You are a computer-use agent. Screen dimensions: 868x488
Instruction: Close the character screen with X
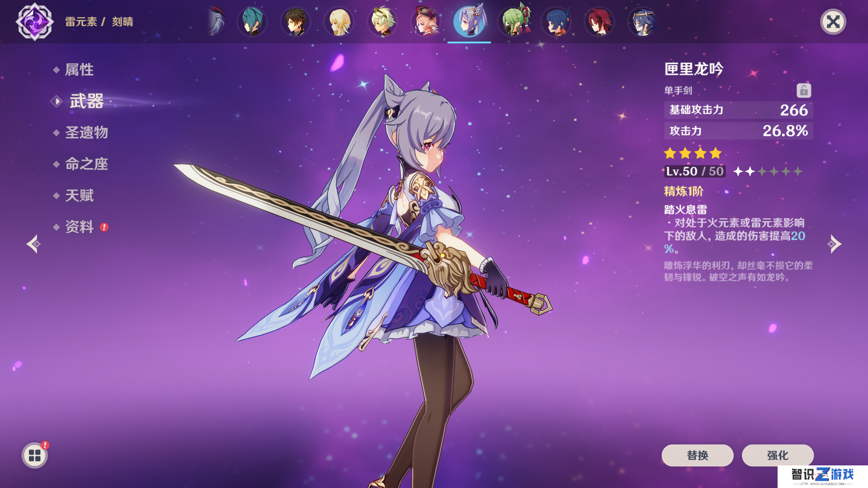pos(833,22)
